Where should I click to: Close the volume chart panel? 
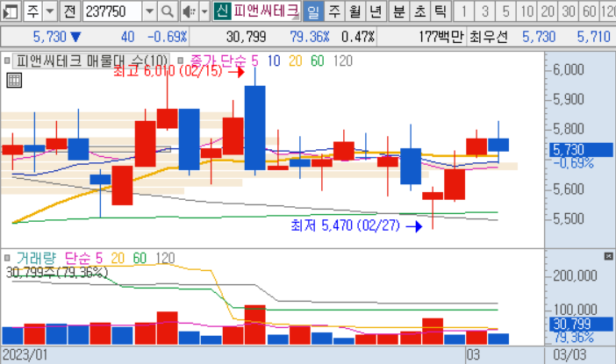coord(608,256)
